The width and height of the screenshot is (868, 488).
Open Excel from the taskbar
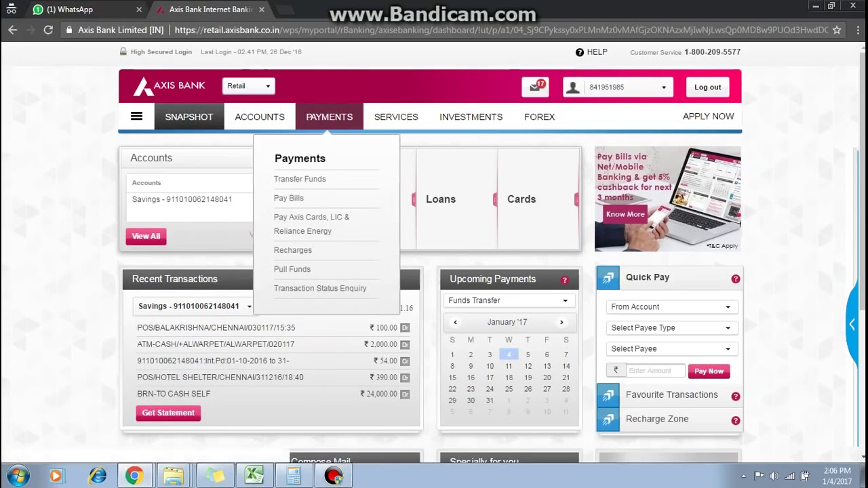click(x=254, y=476)
